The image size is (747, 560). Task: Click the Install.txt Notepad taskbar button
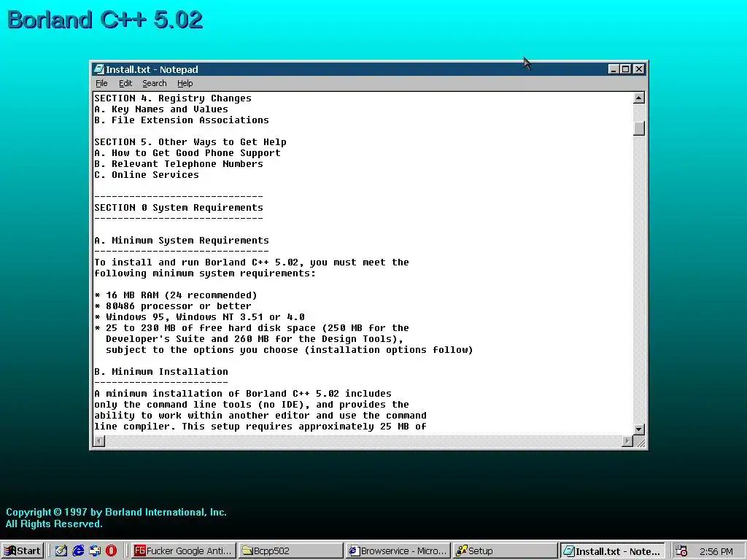click(612, 551)
